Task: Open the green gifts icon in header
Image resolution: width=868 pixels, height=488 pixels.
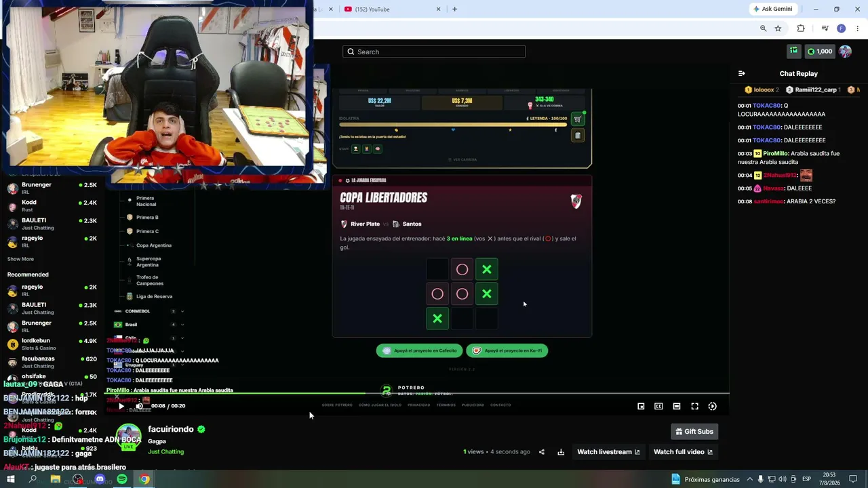Action: pos(793,51)
